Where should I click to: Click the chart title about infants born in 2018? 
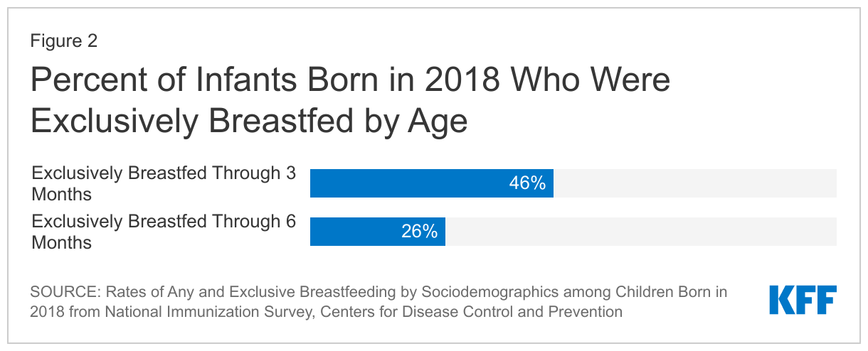pyautogui.click(x=350, y=101)
